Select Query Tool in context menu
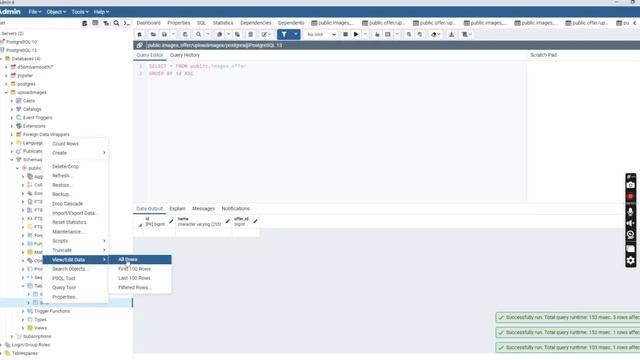 [x=76, y=288]
